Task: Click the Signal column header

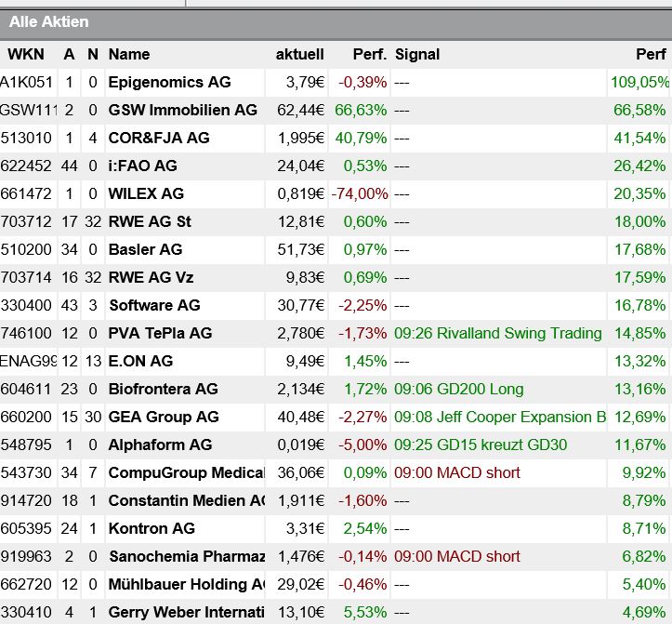Action: click(417, 54)
